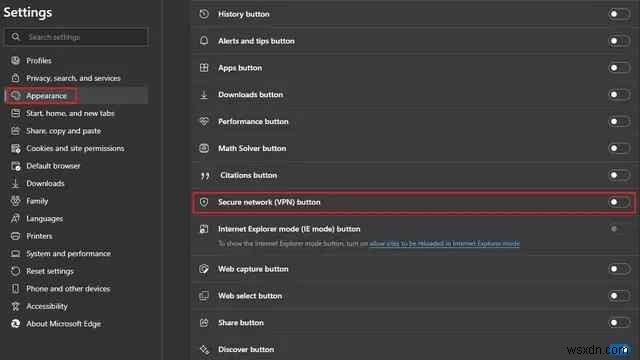
Task: Turn on the Web select button switch
Action: coord(619,296)
